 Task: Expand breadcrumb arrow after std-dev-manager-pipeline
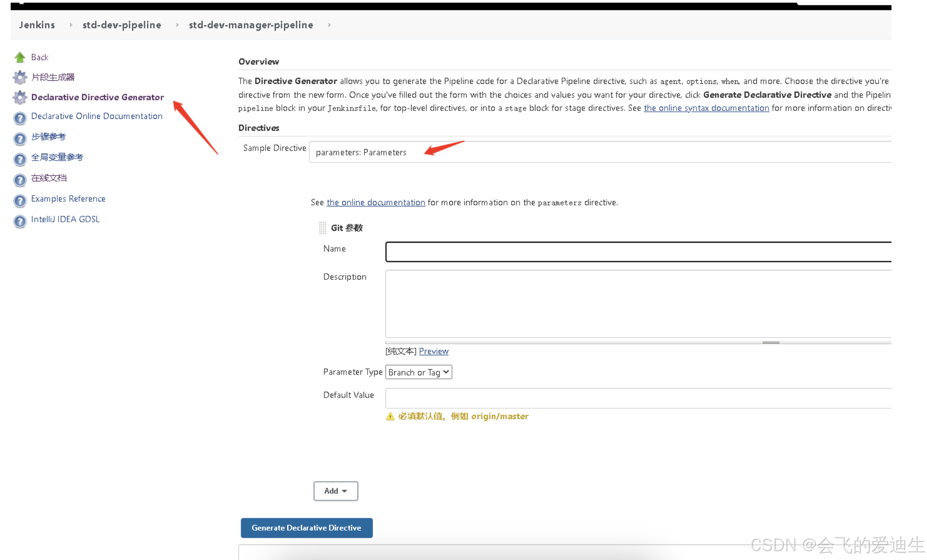329,25
